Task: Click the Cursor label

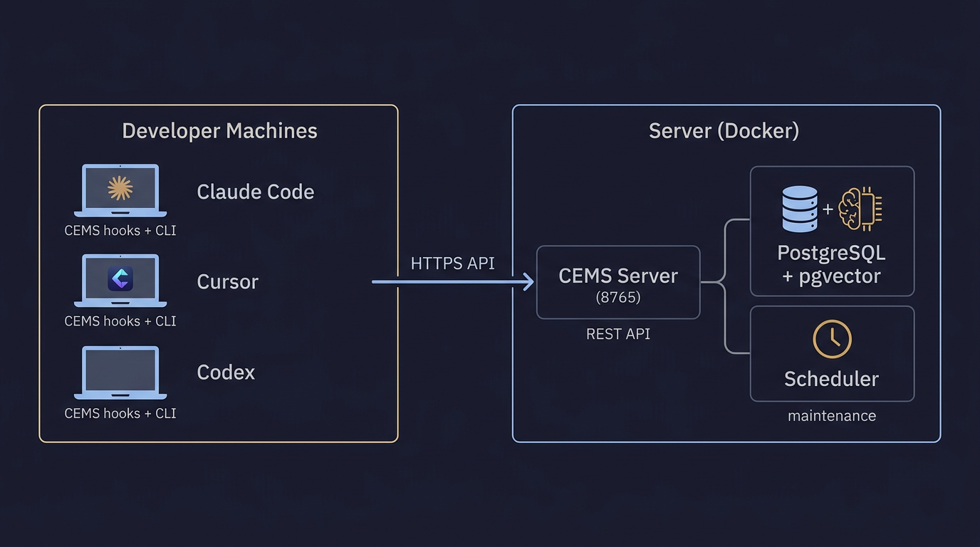Action: tap(227, 282)
